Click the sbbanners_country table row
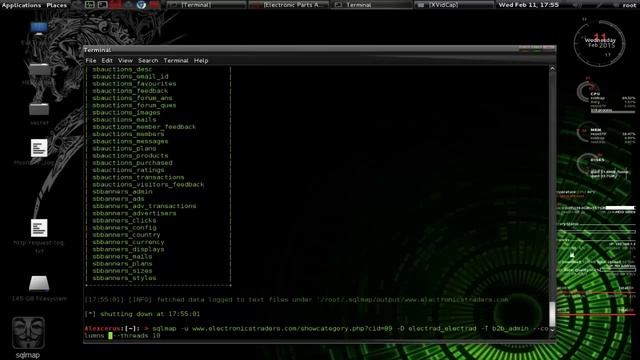The width and height of the screenshot is (640, 360). [x=126, y=235]
